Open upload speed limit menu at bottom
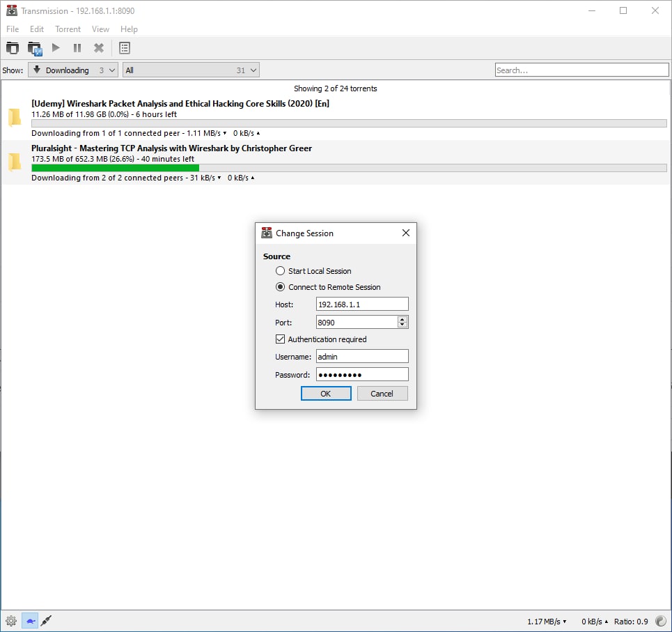Viewport: 672px width, 632px height. tap(595, 622)
